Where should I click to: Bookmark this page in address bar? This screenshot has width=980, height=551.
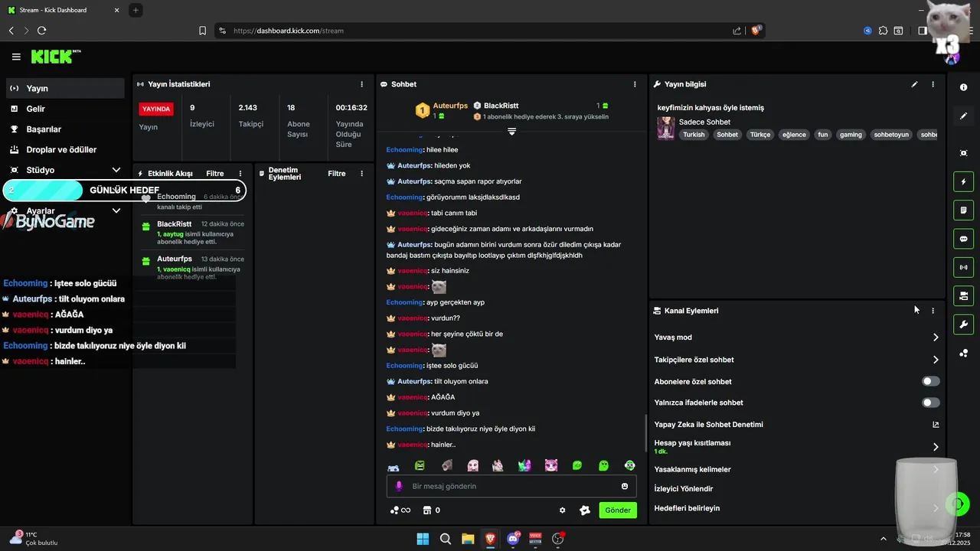[x=202, y=31]
